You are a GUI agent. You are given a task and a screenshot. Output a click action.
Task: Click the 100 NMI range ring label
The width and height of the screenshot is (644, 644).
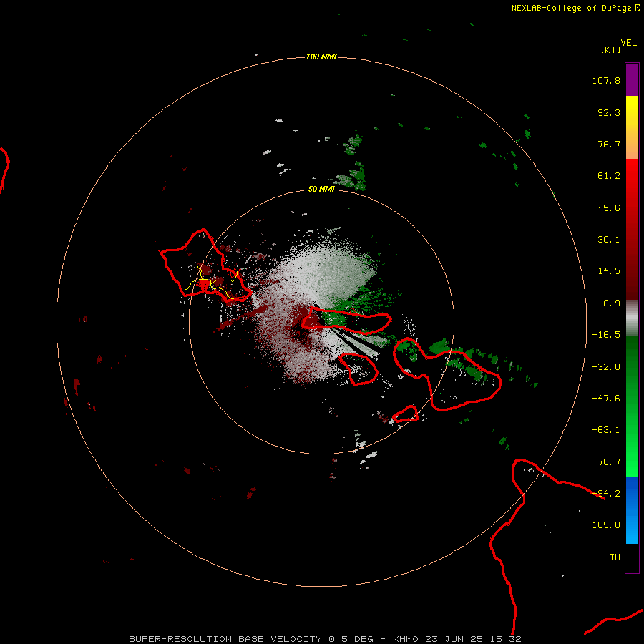321,57
